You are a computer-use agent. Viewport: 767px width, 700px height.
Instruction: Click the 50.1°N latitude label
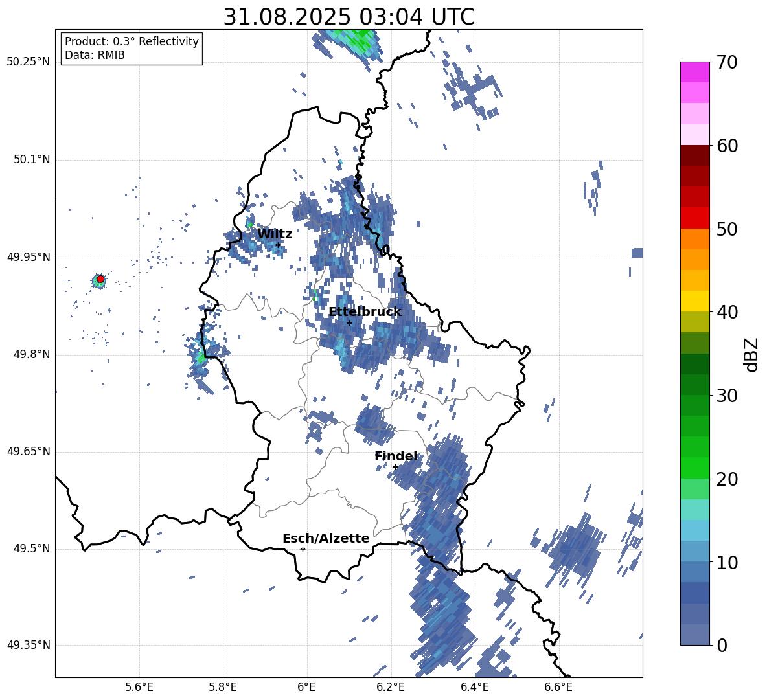(32, 160)
